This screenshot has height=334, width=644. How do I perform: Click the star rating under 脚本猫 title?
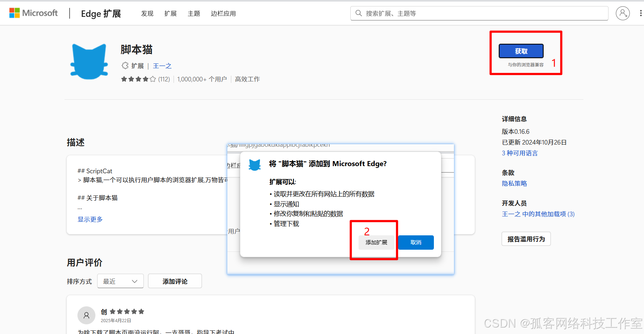[x=138, y=79]
